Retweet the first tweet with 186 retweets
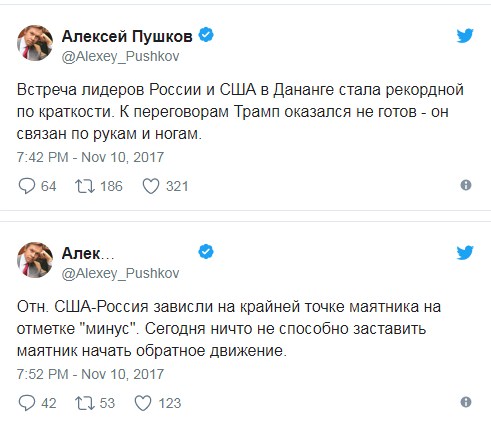Viewport: 491px width, 425px height. coord(85,186)
